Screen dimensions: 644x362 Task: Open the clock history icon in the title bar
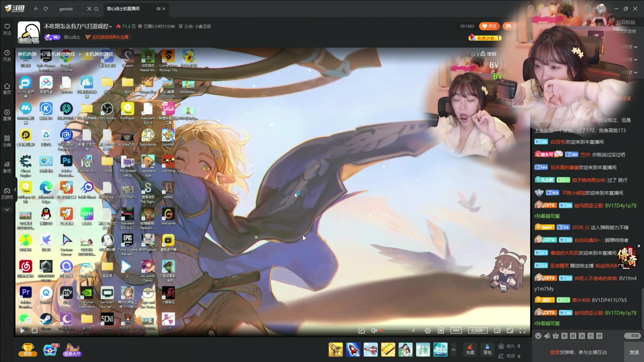coord(531,9)
